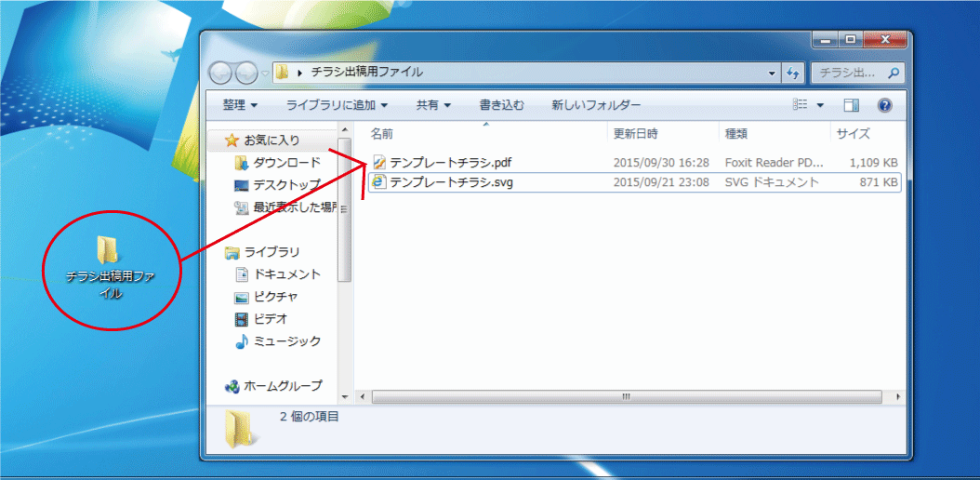
Task: Toggle the preview pane icon
Action: coord(852,106)
